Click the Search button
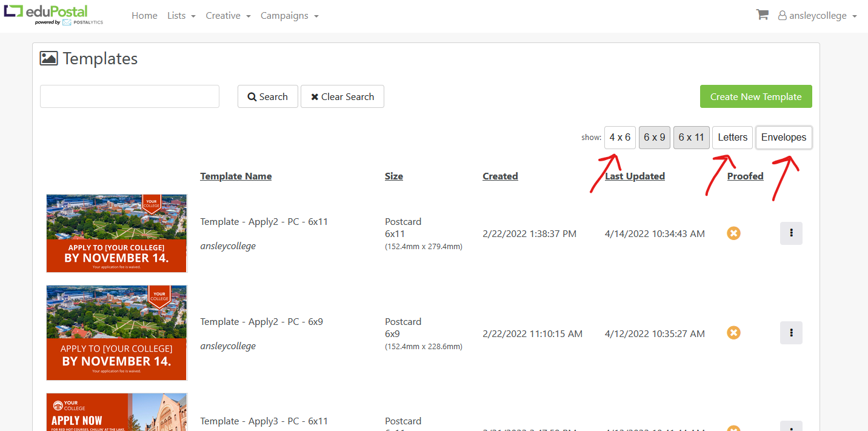The height and width of the screenshot is (431, 868). (268, 96)
